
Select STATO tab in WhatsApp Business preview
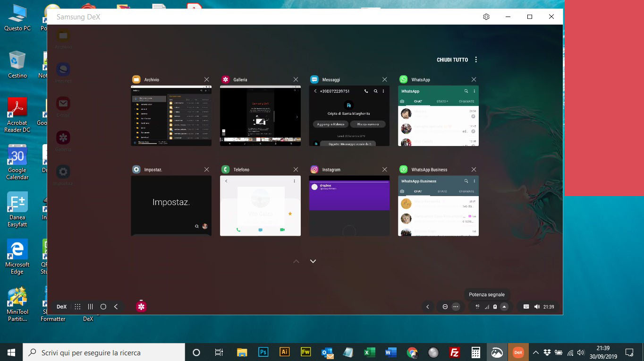(442, 191)
